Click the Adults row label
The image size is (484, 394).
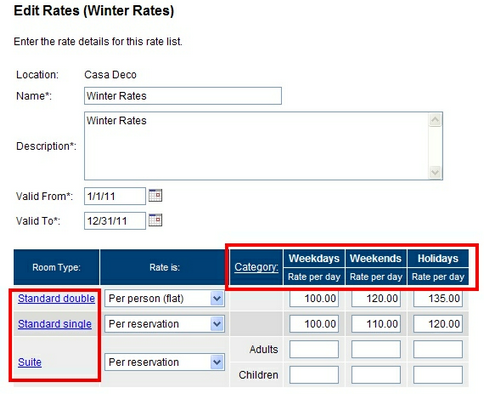pos(264,349)
